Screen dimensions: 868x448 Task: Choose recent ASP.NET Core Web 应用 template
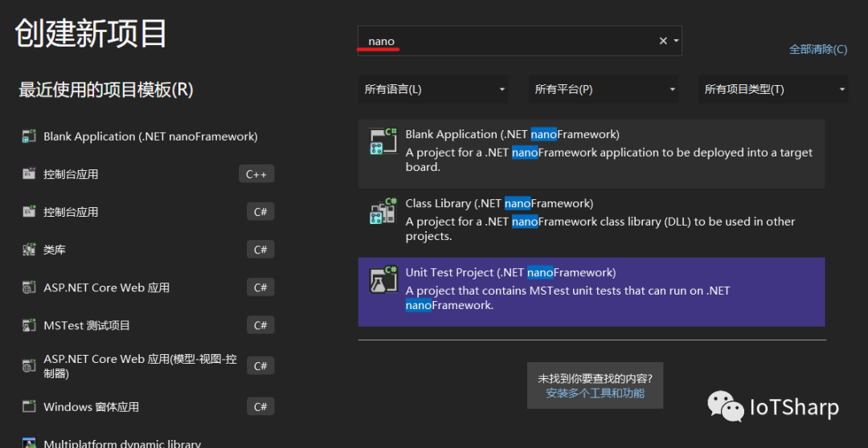(149, 287)
